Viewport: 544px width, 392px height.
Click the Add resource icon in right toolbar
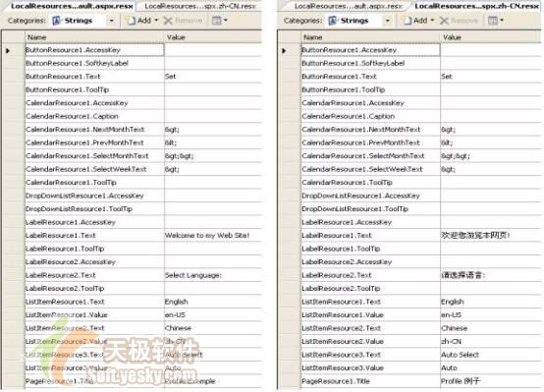click(x=408, y=21)
